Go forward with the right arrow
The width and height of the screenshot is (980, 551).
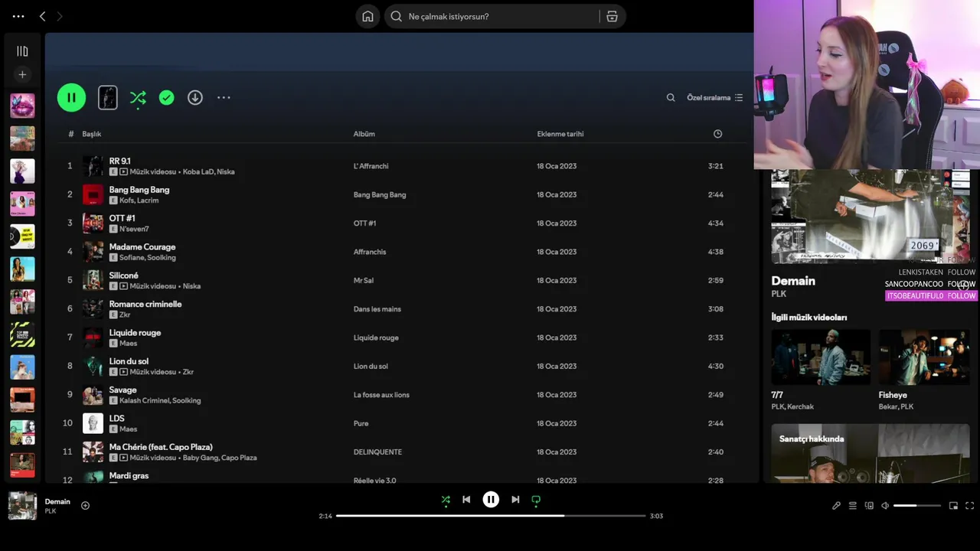click(x=60, y=16)
